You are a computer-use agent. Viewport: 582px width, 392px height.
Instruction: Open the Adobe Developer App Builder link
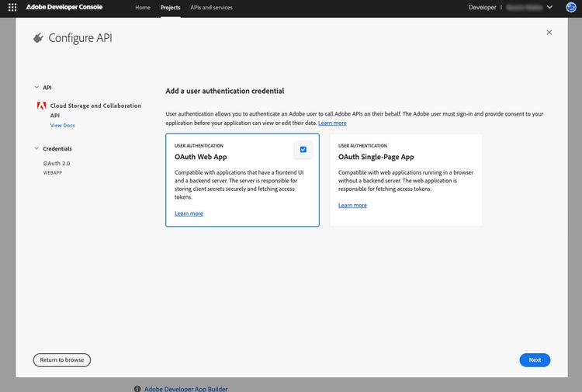pos(186,389)
